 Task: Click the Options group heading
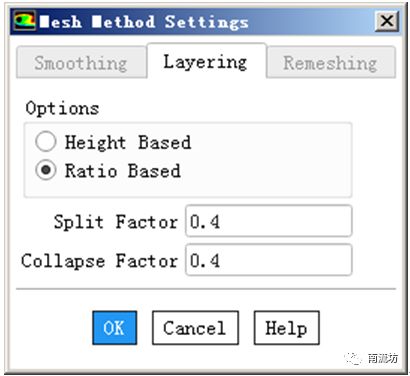(x=62, y=109)
